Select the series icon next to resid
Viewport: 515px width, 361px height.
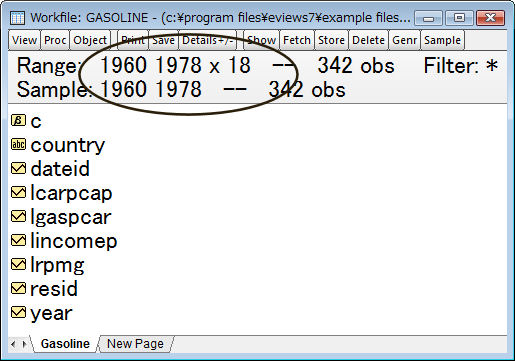point(18,288)
